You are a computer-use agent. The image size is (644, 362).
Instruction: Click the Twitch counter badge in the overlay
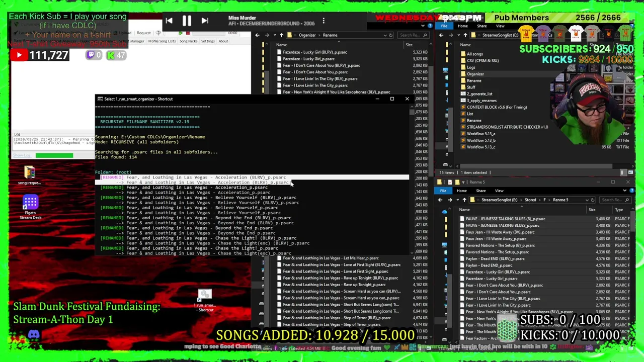click(x=94, y=55)
